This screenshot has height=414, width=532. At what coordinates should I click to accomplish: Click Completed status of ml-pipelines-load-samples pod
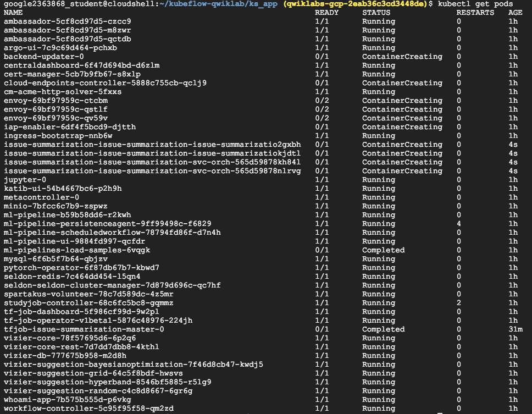pyautogui.click(x=383, y=250)
